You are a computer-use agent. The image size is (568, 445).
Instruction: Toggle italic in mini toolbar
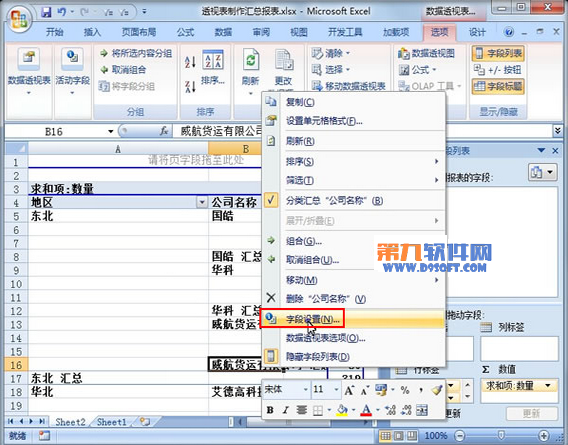point(285,410)
